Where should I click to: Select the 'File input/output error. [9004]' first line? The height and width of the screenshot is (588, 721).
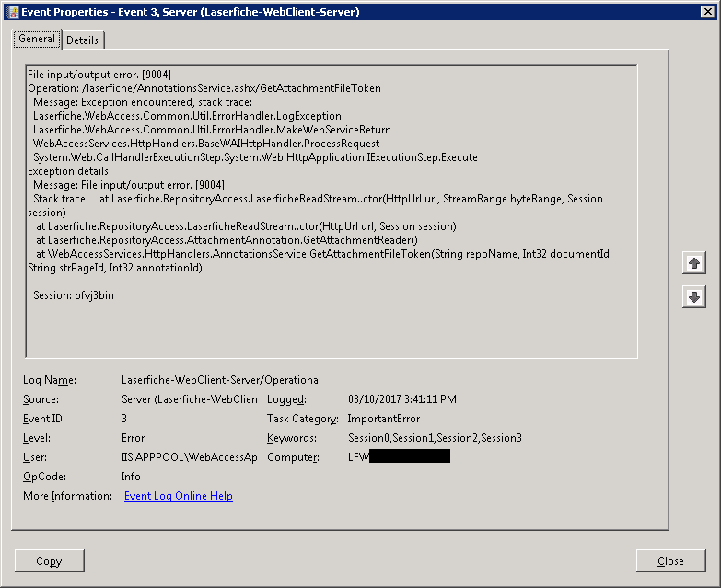click(x=99, y=75)
